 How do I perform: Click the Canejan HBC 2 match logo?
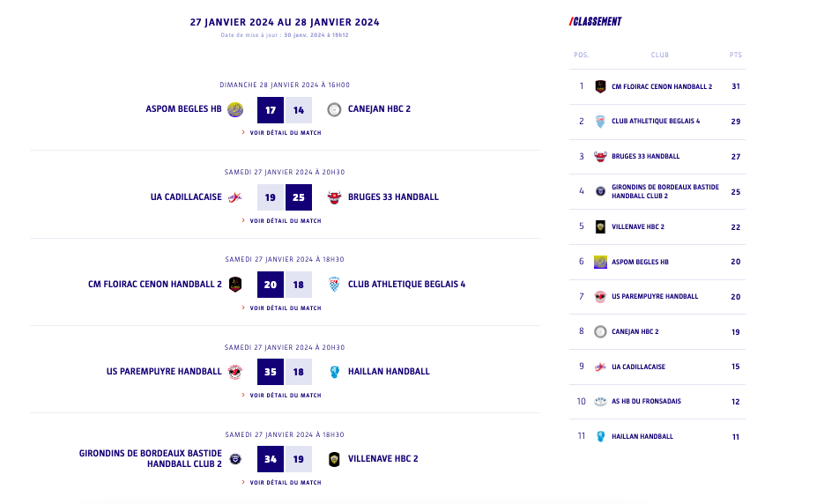point(334,109)
